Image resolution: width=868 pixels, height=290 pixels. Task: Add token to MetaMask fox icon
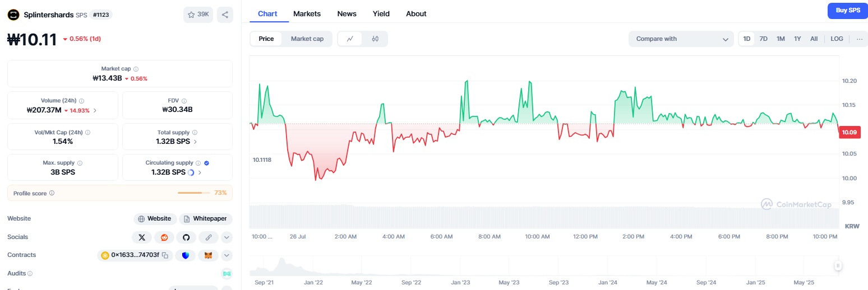pos(208,255)
